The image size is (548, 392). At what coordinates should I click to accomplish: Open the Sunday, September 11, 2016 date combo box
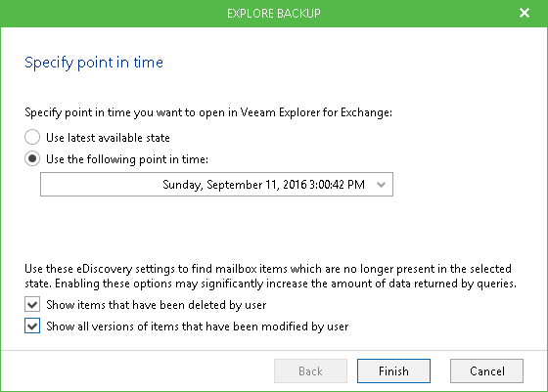point(216,185)
